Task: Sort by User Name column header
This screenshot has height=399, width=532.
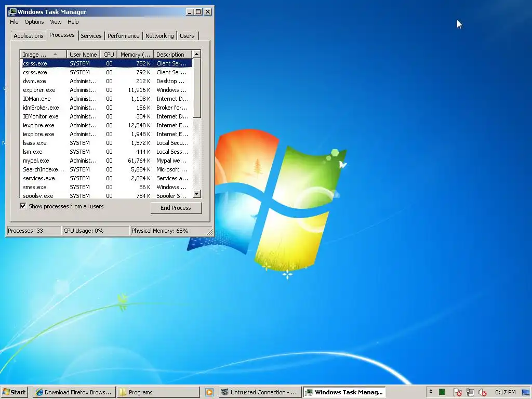Action: (x=83, y=54)
